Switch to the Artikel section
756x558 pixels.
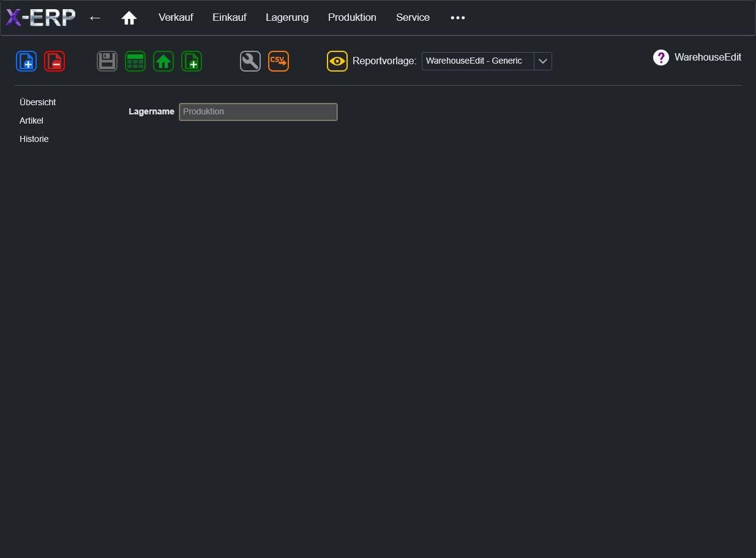point(31,121)
